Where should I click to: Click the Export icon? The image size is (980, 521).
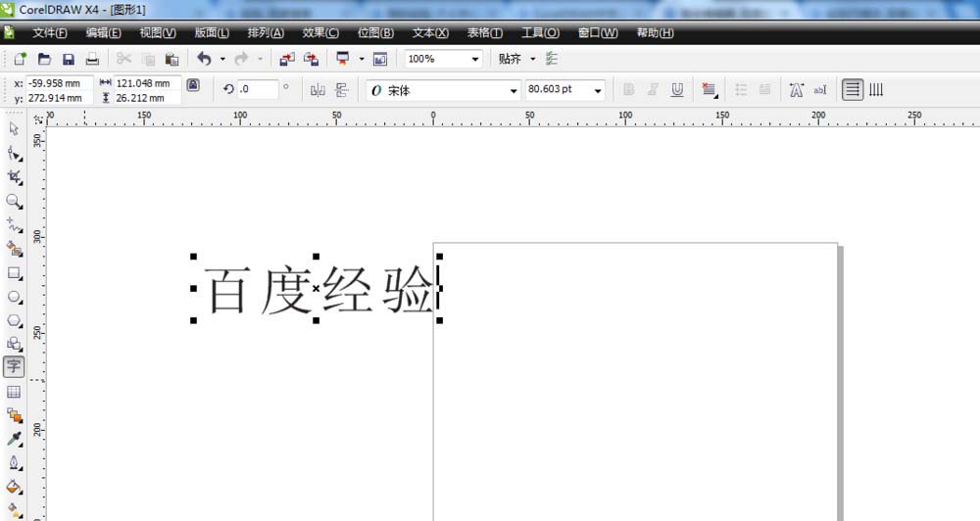312,59
